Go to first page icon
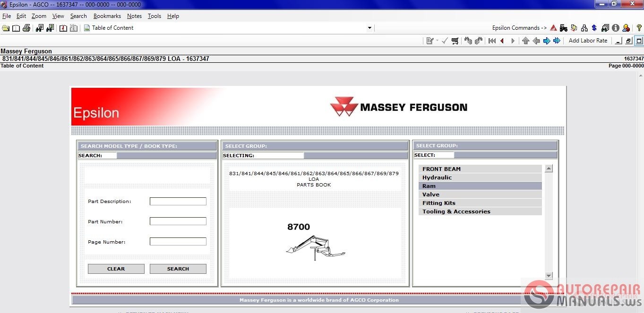 492,41
